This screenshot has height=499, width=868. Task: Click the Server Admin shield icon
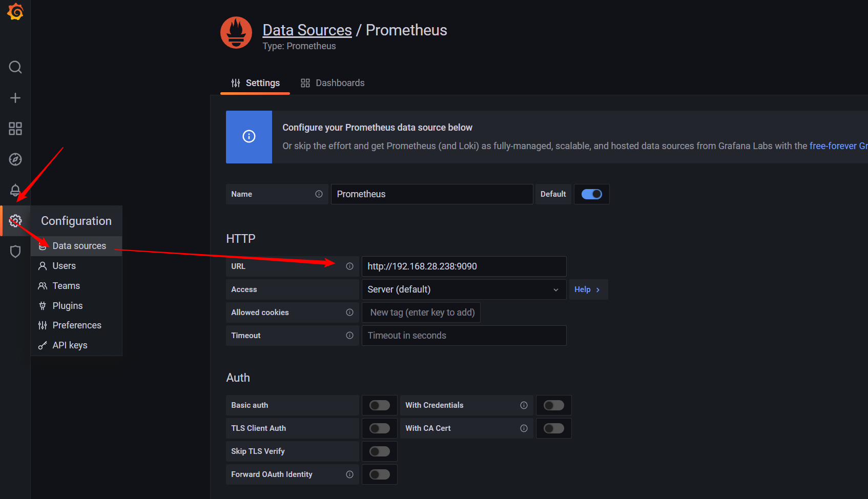pyautogui.click(x=15, y=252)
